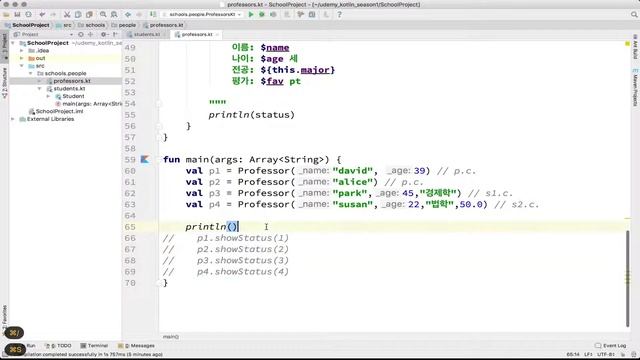640x360 pixels.
Task: Collapse all in Project panel
Action: (91, 35)
